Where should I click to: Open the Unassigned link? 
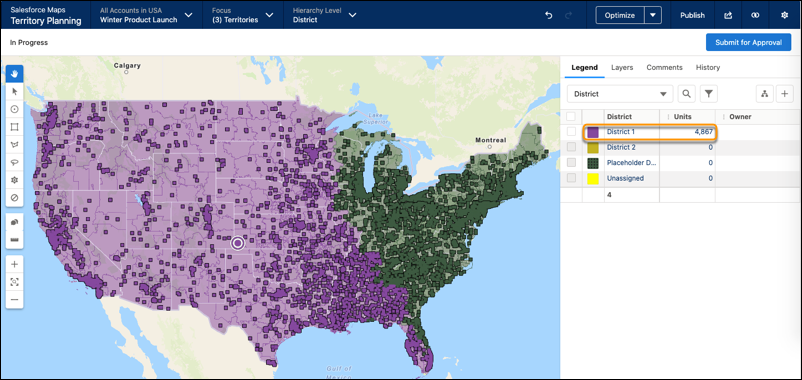pos(625,178)
